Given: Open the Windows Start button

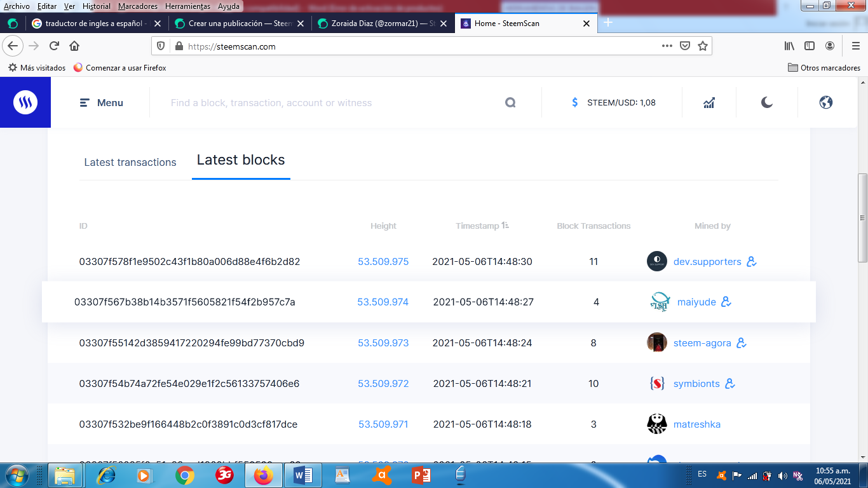Looking at the screenshot, I should coord(17,475).
